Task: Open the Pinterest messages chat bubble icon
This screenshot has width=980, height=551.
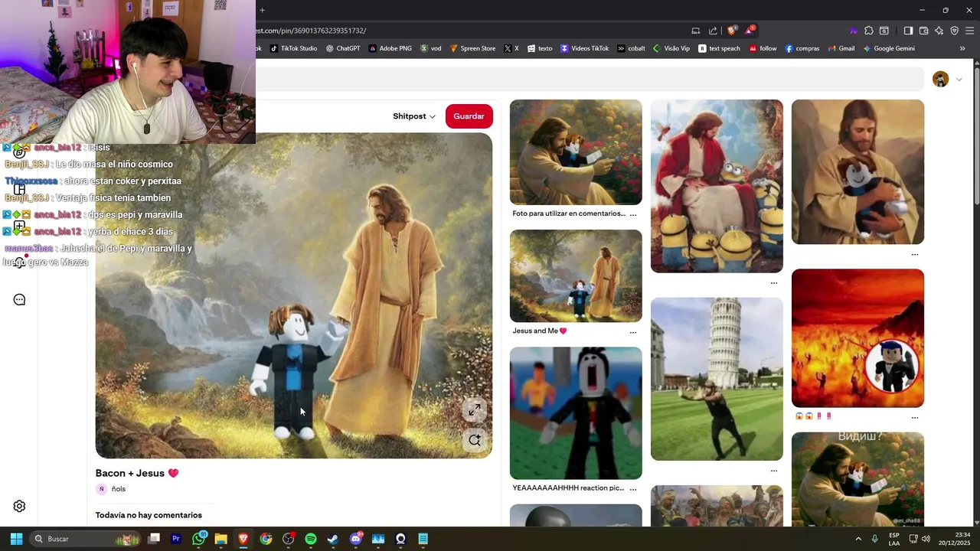Action: point(20,300)
